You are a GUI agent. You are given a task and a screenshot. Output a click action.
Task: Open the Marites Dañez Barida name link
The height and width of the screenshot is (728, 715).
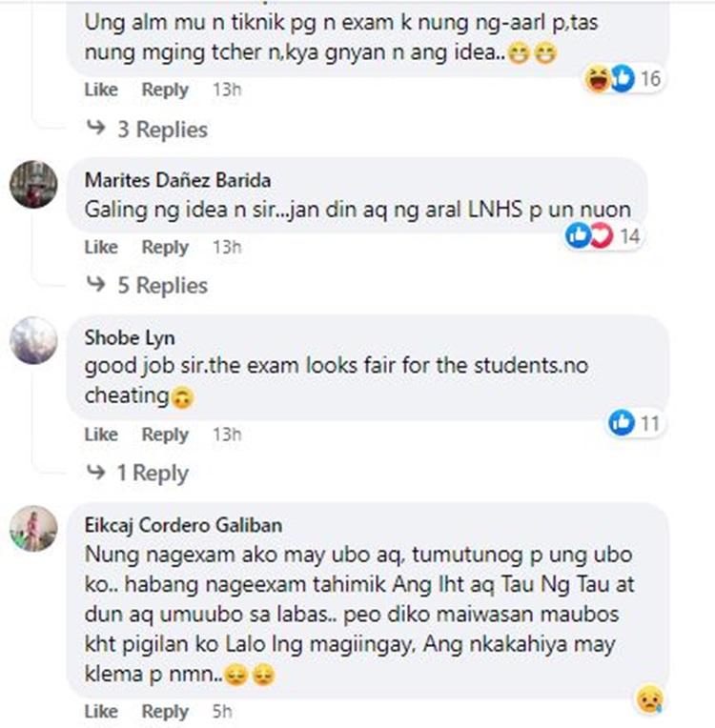177,180
